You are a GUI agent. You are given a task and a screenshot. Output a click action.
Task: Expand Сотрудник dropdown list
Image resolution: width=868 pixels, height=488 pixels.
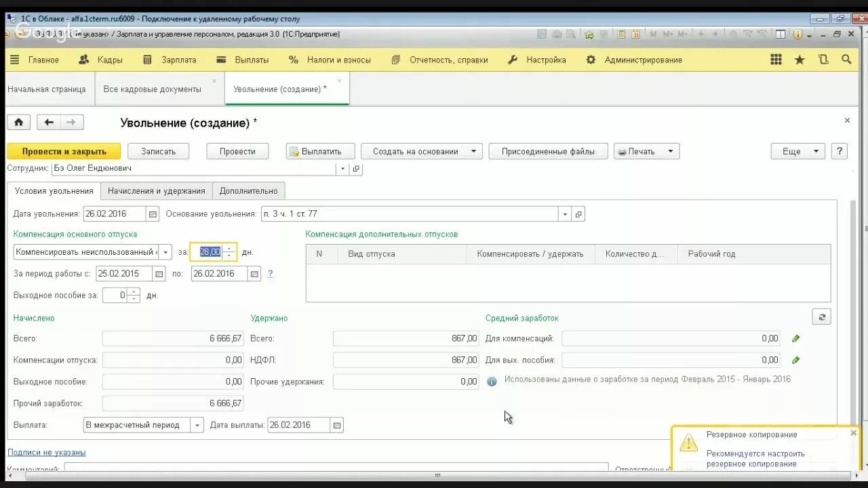pyautogui.click(x=343, y=169)
